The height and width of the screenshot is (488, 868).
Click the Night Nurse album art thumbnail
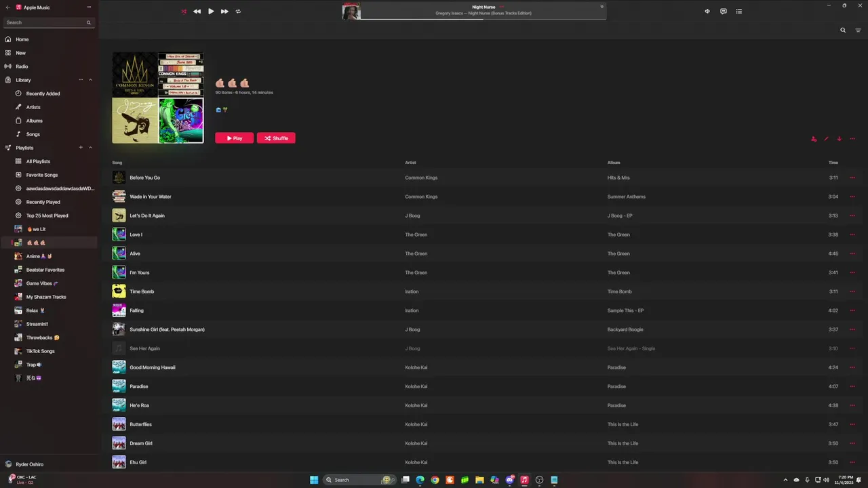(x=351, y=12)
